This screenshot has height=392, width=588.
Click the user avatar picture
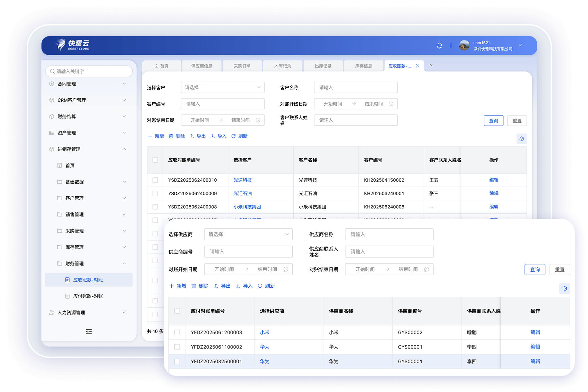point(464,45)
